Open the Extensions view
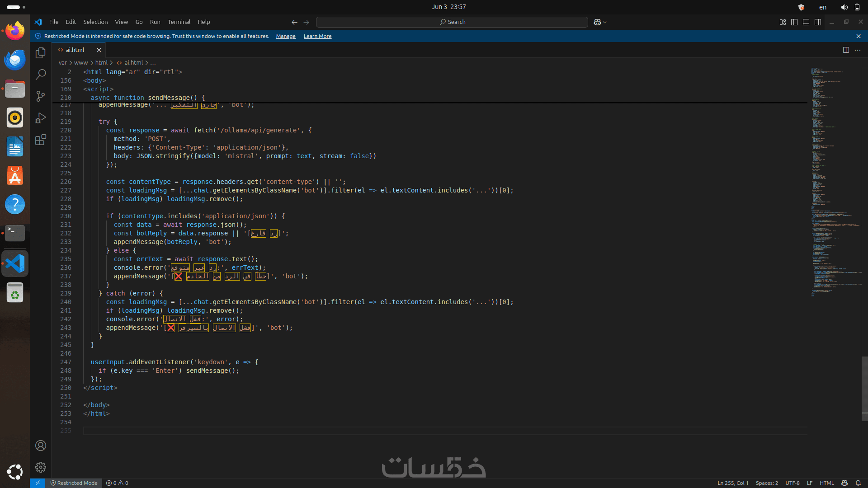Screen dimensions: 868x488 click(x=41, y=140)
